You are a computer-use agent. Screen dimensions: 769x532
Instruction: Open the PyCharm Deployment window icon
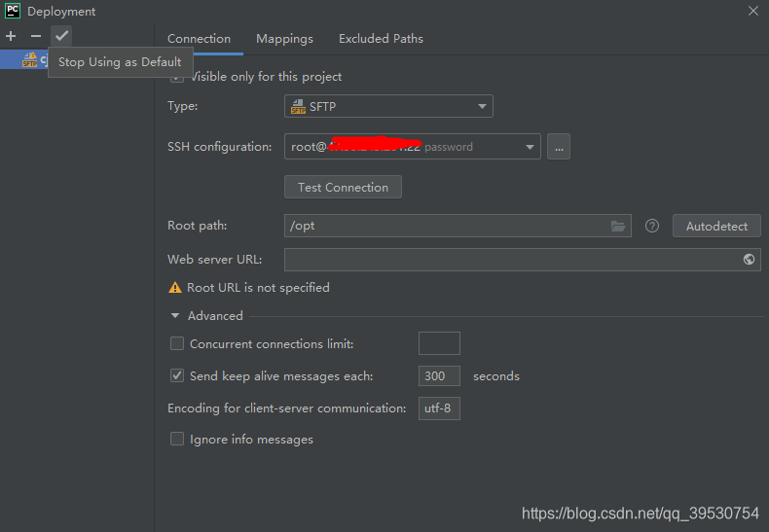(x=13, y=11)
